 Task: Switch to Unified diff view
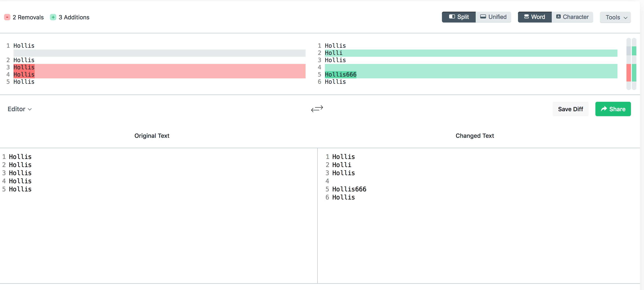(493, 17)
